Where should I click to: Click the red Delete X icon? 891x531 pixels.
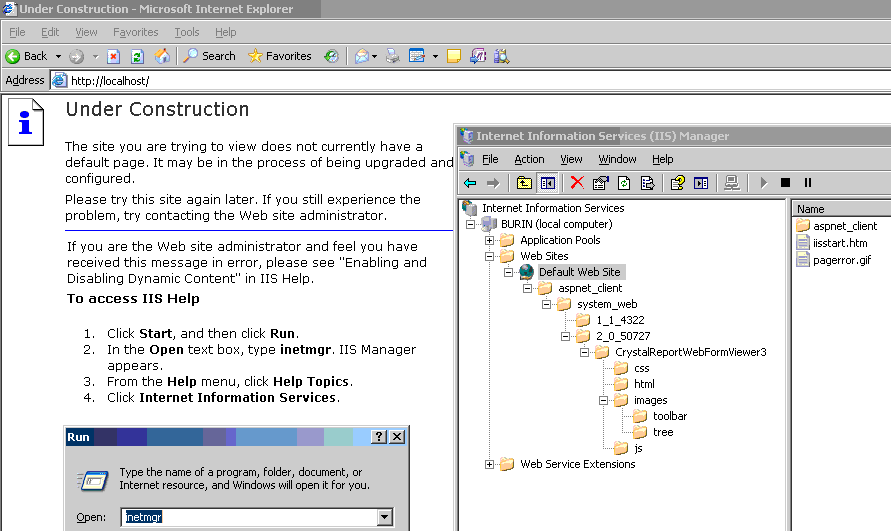[577, 182]
